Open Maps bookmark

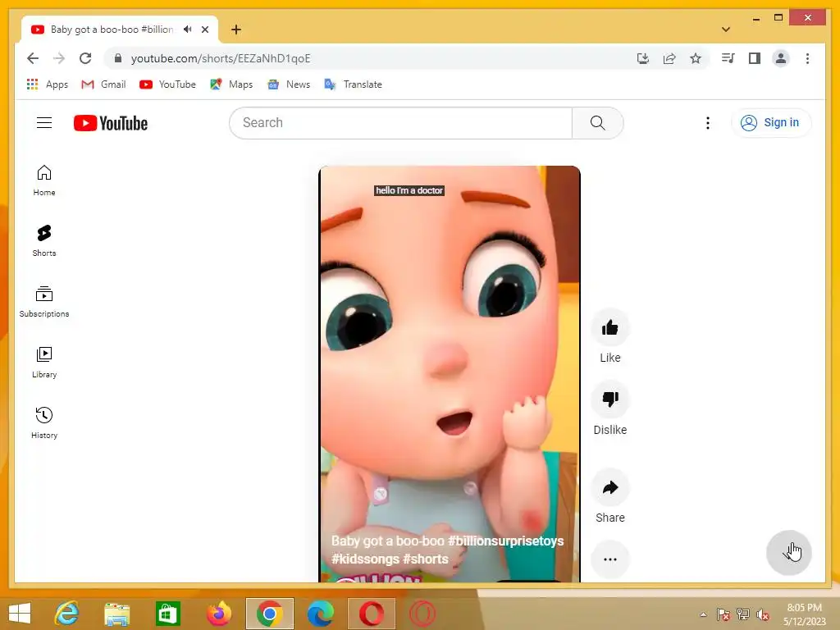pos(231,84)
